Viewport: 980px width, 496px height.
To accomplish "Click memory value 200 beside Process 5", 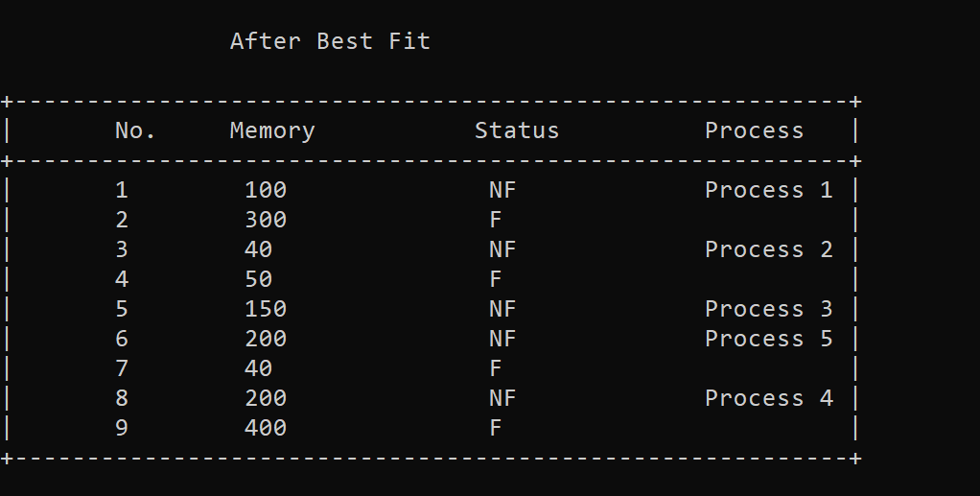I will (266, 339).
